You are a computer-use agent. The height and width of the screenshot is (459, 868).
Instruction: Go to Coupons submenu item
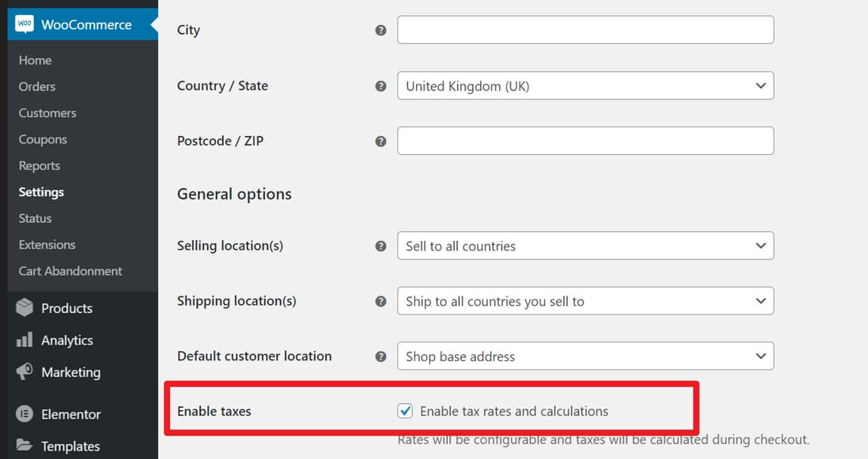(x=43, y=139)
